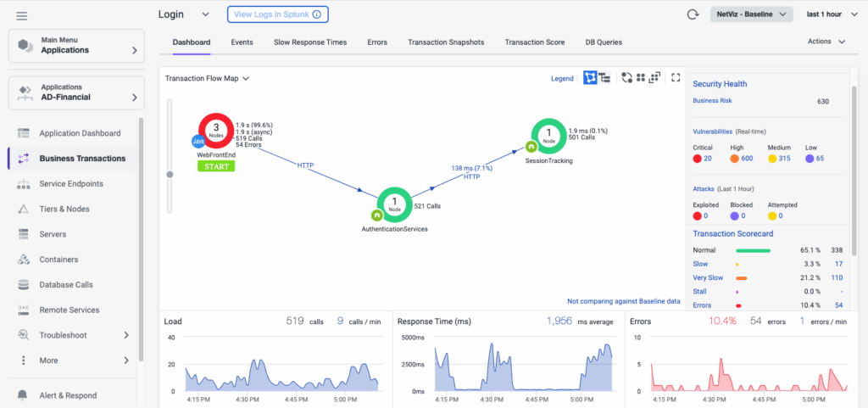
Task: Switch to the Dashboard tab
Action: (192, 42)
